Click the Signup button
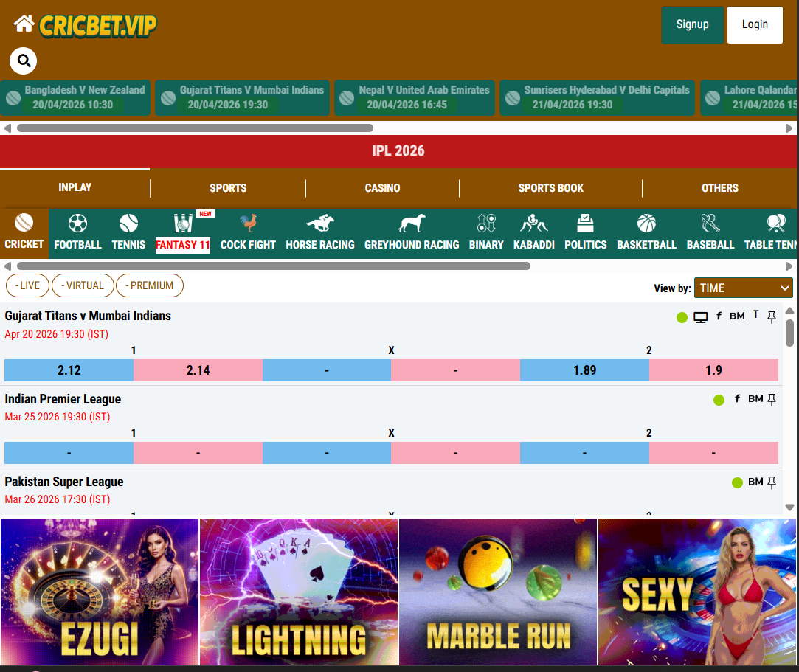Screen dimensions: 799x672 point(693,24)
